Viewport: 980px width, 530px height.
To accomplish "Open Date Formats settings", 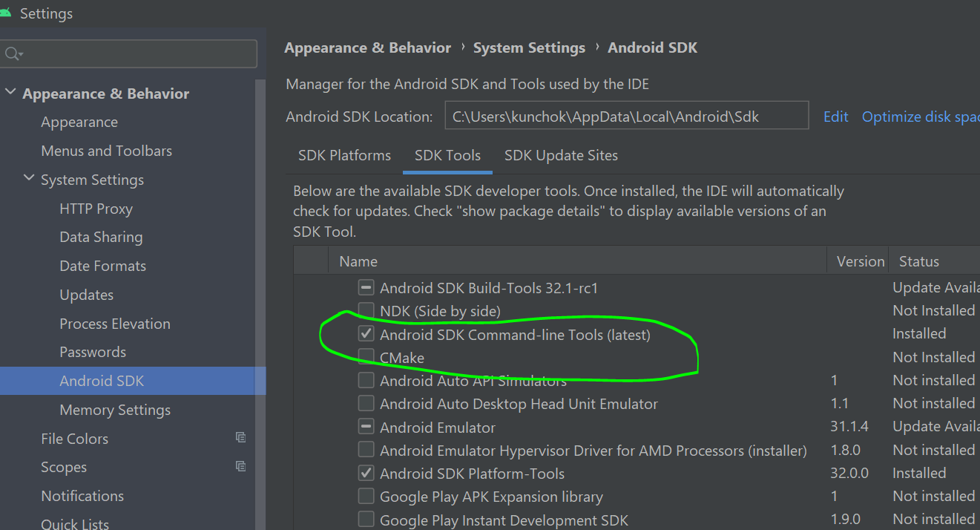I will 102,266.
